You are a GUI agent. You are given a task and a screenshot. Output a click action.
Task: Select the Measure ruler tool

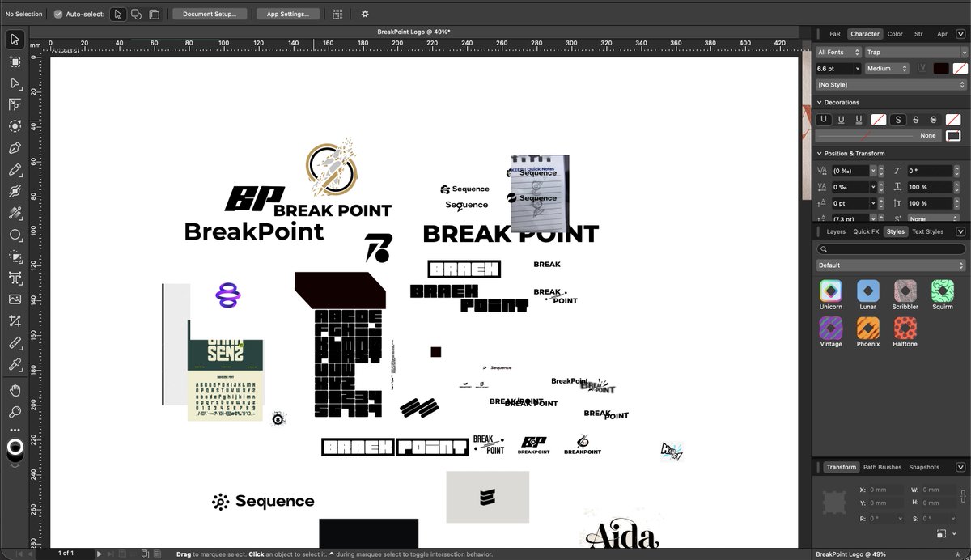click(15, 343)
